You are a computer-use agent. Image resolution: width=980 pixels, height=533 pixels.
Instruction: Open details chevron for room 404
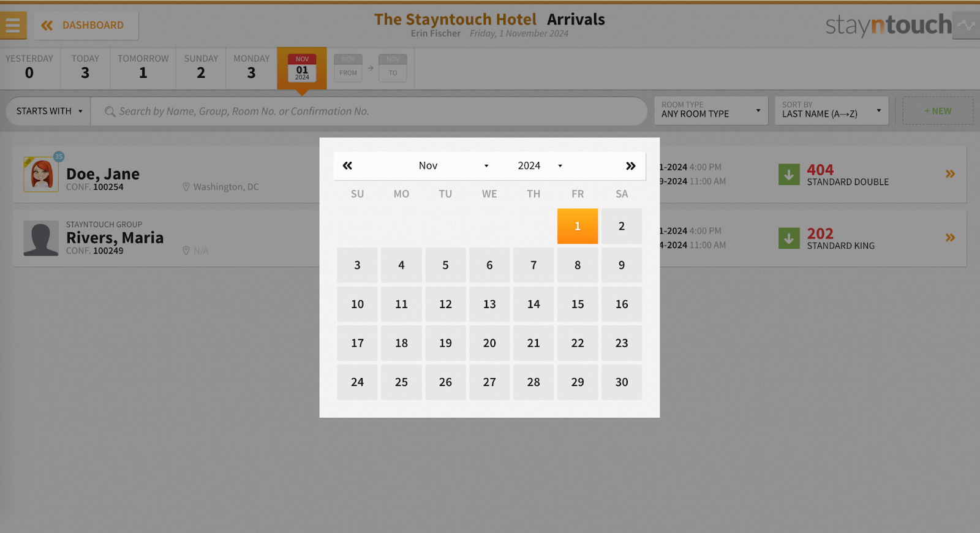(x=950, y=174)
